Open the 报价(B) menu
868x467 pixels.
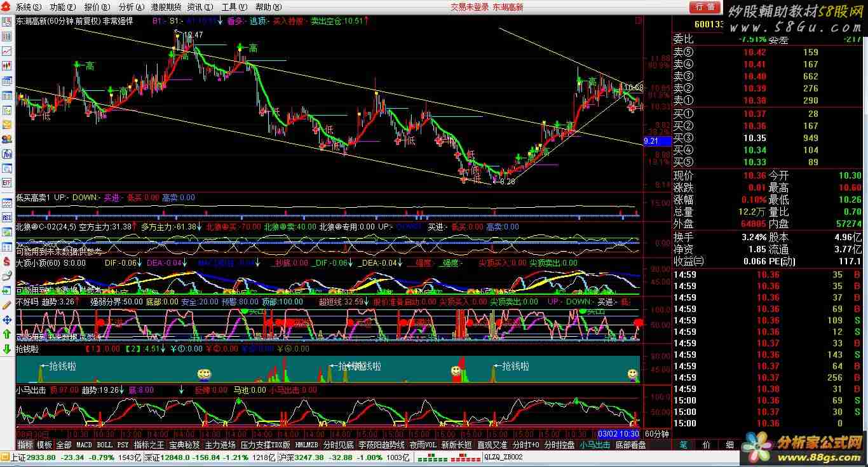(x=97, y=7)
